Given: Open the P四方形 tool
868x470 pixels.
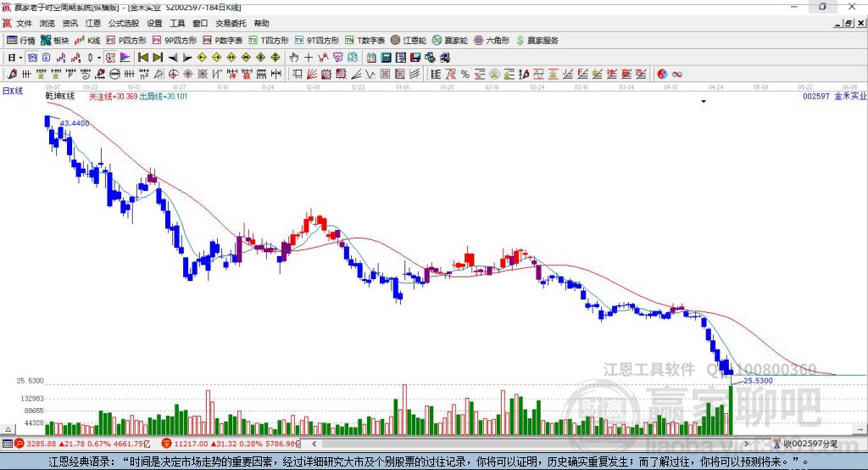Looking at the screenshot, I should [126, 41].
